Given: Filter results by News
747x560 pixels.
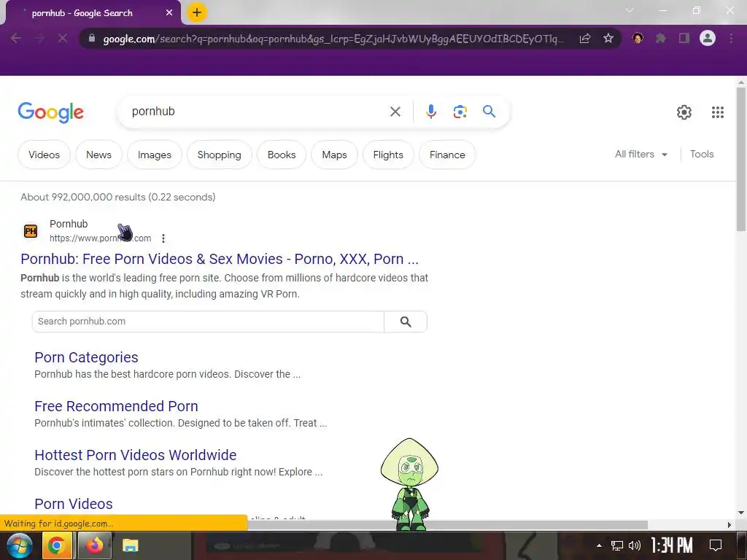Looking at the screenshot, I should pyautogui.click(x=98, y=155).
